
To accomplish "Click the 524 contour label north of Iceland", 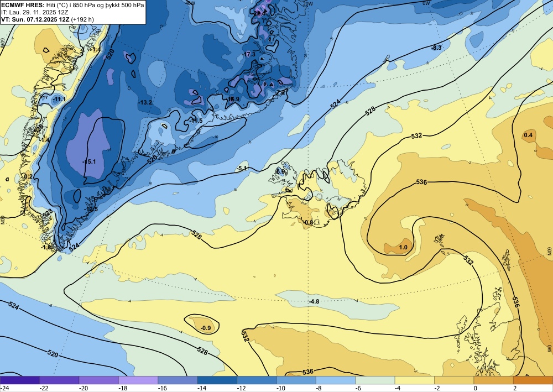I will tap(336, 103).
